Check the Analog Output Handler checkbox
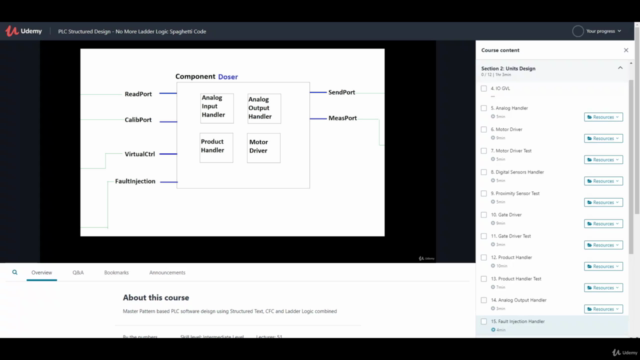 coord(484,300)
